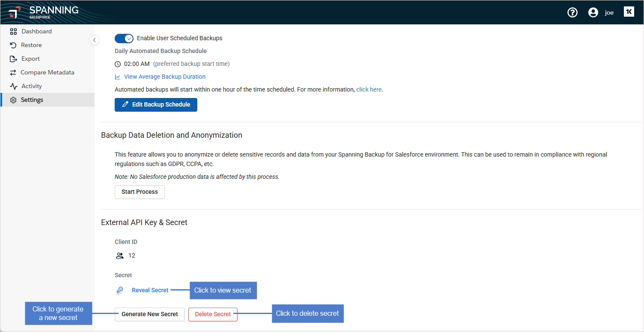
Task: Click the chart icon beside View Average Backup Duration
Action: pyautogui.click(x=118, y=77)
